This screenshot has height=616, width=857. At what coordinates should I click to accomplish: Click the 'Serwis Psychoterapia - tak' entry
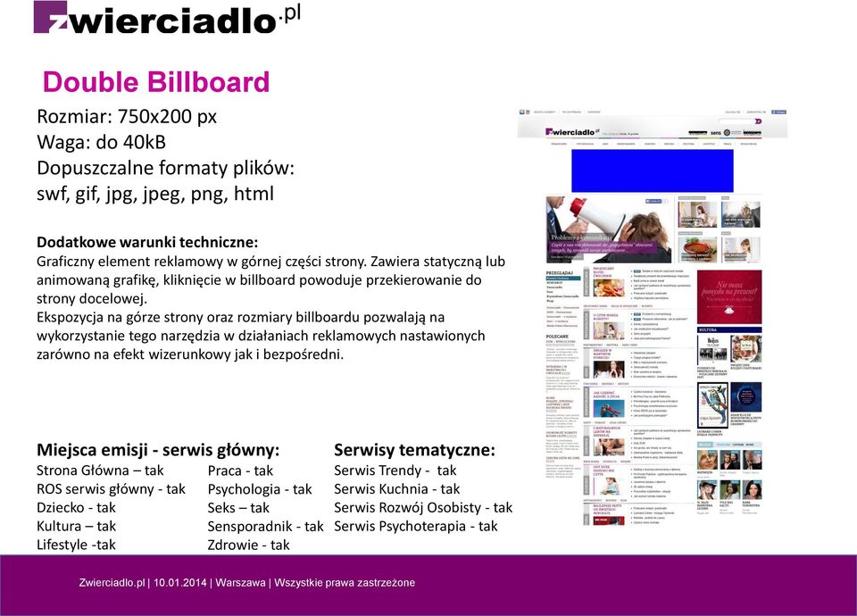point(416,527)
